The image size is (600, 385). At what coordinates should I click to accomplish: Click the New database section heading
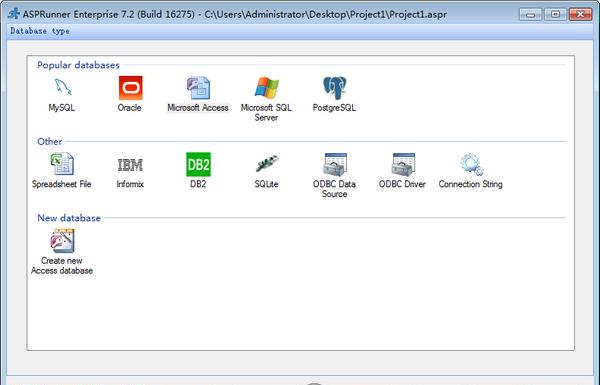pos(69,218)
